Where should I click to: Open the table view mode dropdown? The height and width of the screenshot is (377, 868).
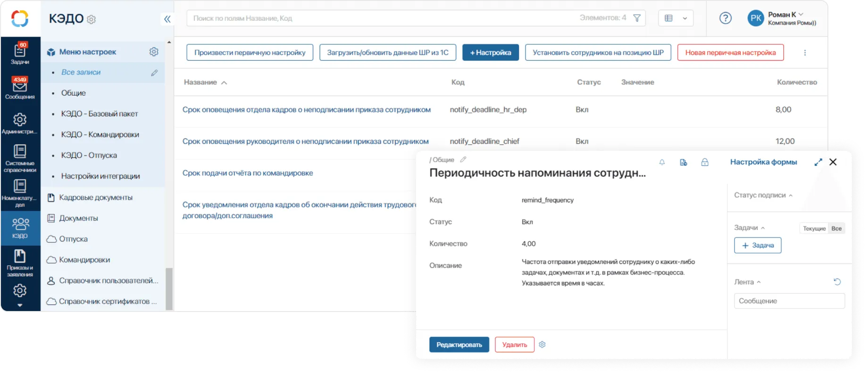(x=676, y=18)
